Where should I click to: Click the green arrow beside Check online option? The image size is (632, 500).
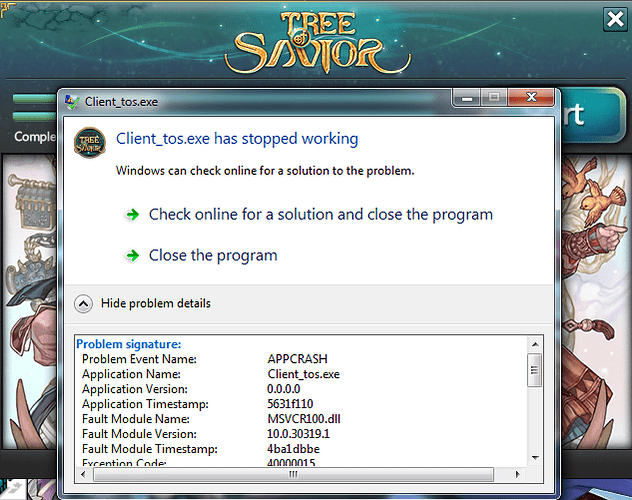pos(131,215)
